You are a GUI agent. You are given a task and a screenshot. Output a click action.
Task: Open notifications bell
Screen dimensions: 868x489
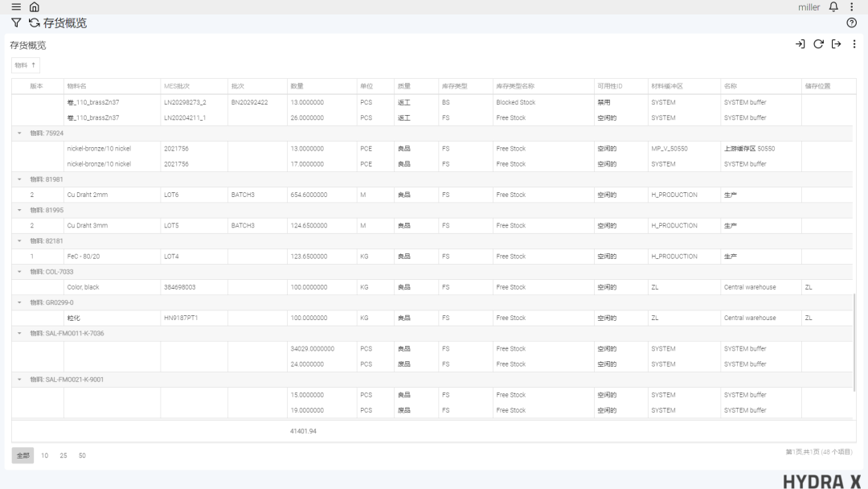(833, 7)
